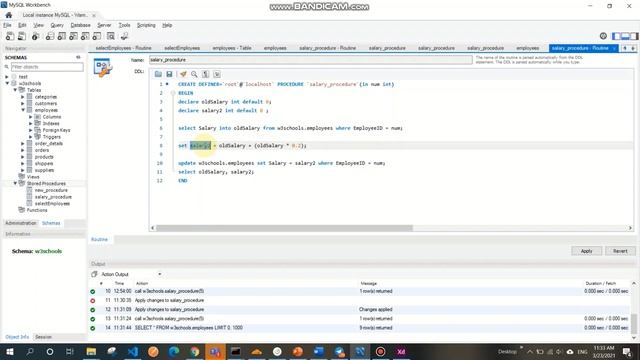Screen dimensions: 640x360
Task: Click save icon in DDL editor toolbar
Action: pos(169,74)
